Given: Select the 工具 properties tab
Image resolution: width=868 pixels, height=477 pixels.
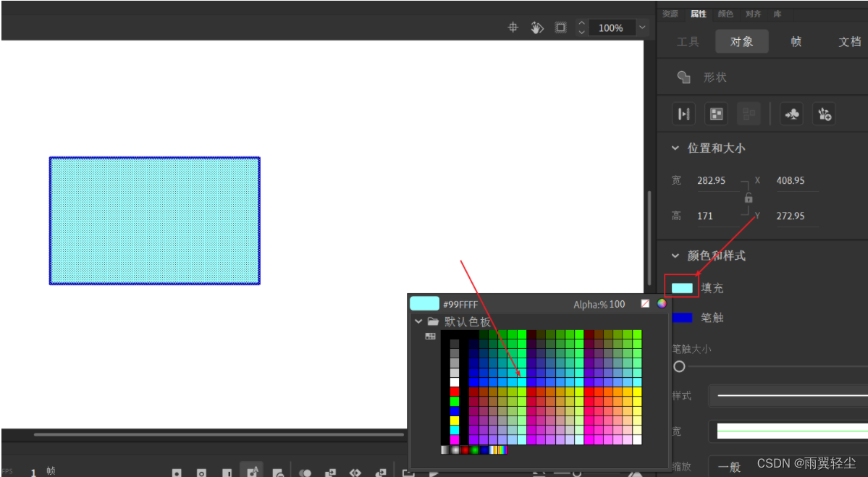Looking at the screenshot, I should click(688, 41).
